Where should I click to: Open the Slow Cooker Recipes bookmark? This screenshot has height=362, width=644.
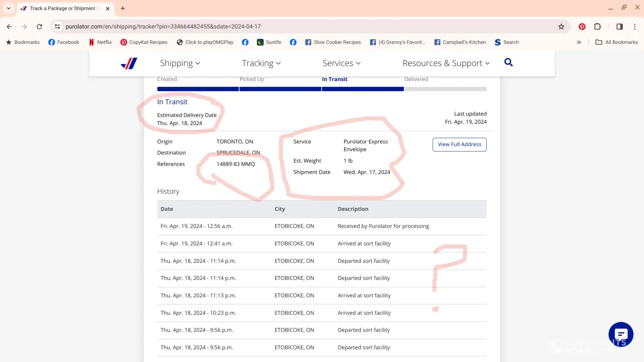[x=333, y=42]
